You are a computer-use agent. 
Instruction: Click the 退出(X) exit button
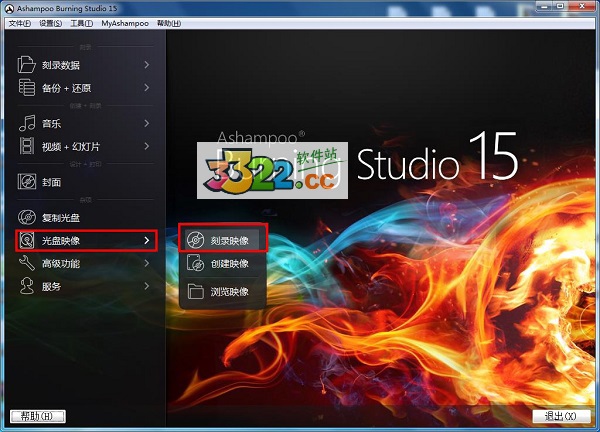561,416
